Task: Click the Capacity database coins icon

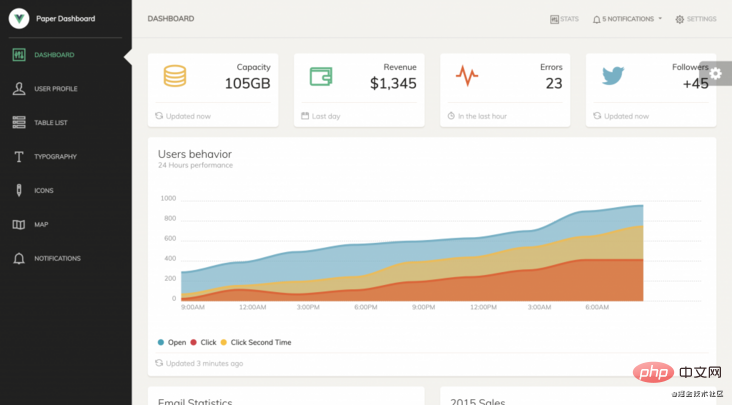Action: pos(175,76)
